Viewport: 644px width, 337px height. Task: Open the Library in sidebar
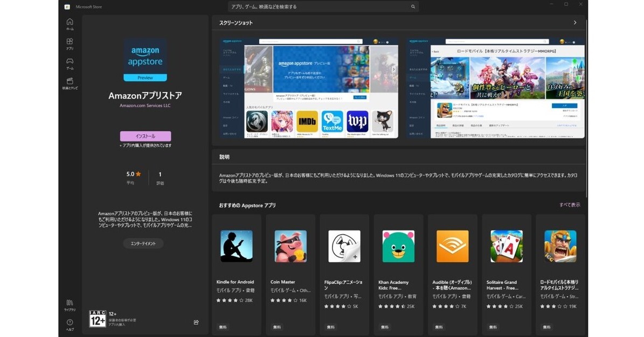70,305
